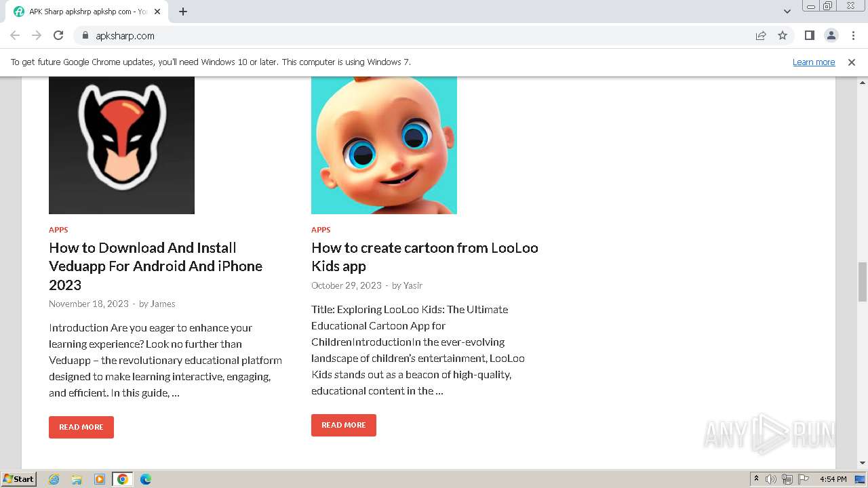Show hidden tray icons arrow
Image resolution: width=868 pixels, height=488 pixels.
756,479
